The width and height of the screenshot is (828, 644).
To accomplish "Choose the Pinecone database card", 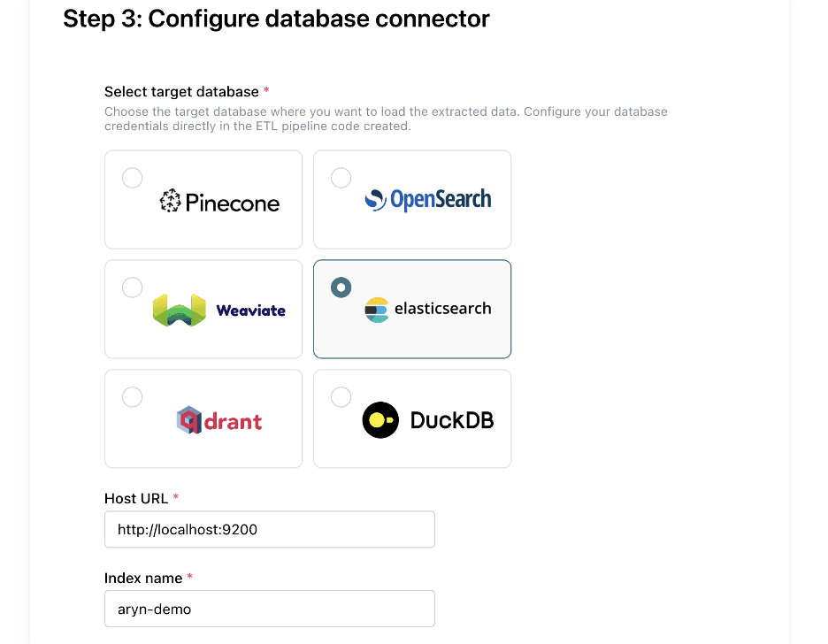I will click(203, 199).
